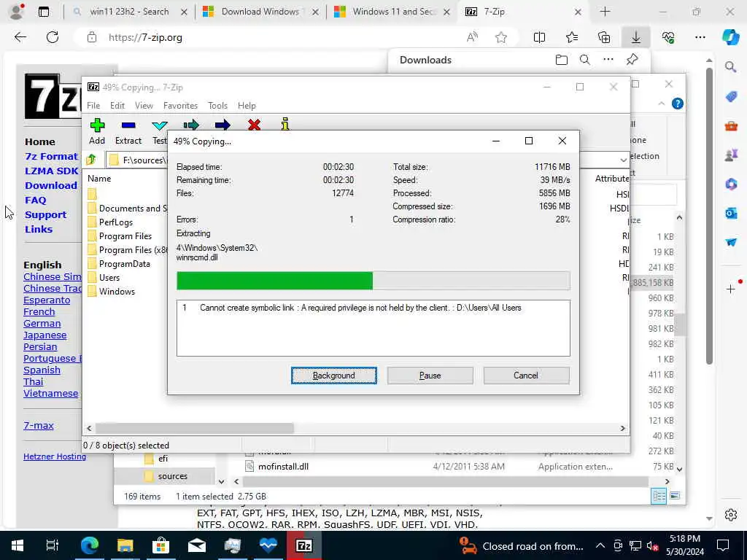Click the Add toolbar icon in 7-Zip
The height and width of the screenshot is (560, 747).
click(x=97, y=125)
